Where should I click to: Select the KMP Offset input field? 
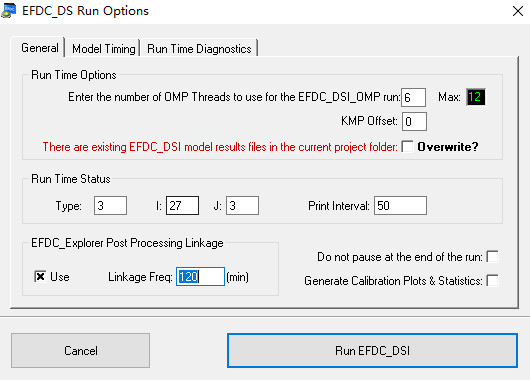414,121
